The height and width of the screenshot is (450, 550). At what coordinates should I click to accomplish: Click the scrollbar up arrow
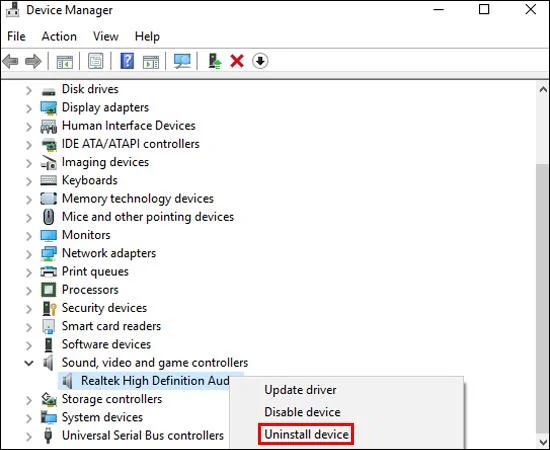tap(543, 90)
